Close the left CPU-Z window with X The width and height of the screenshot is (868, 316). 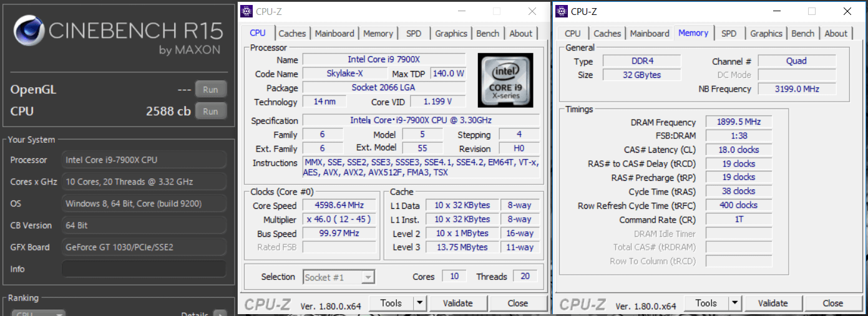(532, 11)
